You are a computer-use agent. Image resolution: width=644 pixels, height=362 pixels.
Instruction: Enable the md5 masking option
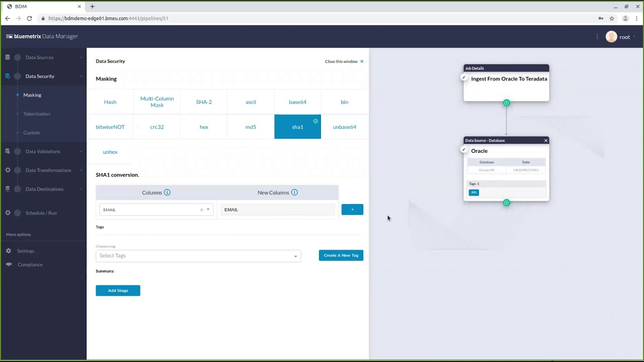click(251, 127)
